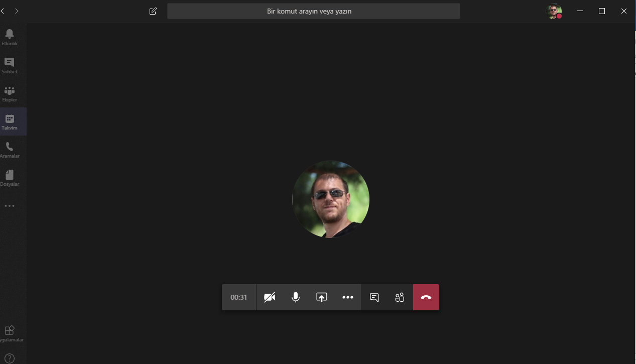636x364 pixels.
Task: Mute the microphone
Action: point(296,297)
